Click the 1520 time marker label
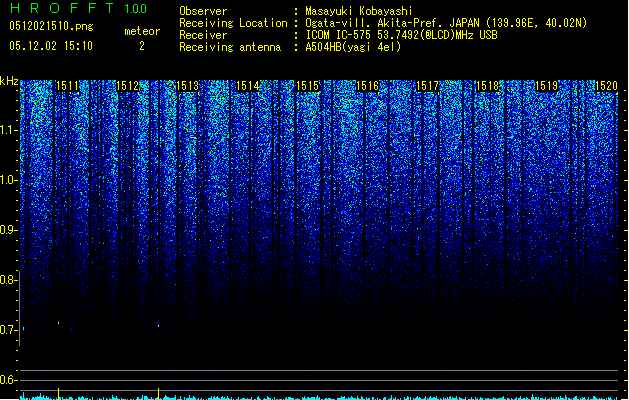This screenshot has width=629, height=400. pyautogui.click(x=606, y=86)
